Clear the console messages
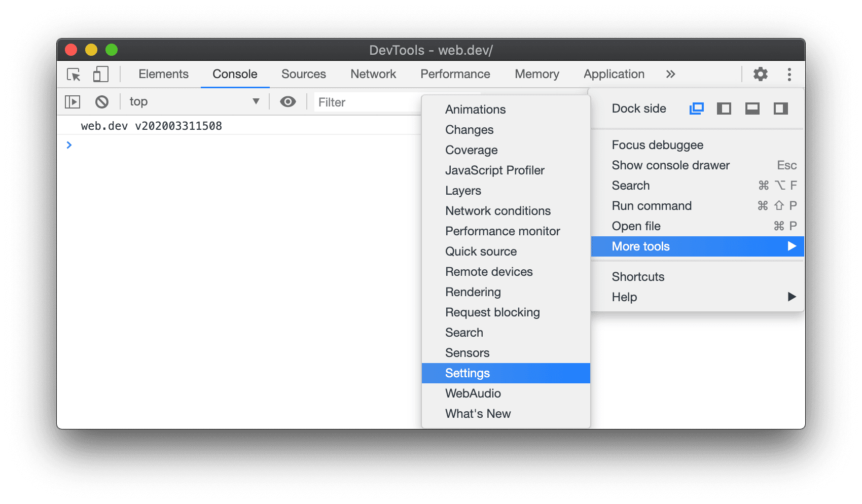Screen dimensions: 862x504 pyautogui.click(x=102, y=101)
